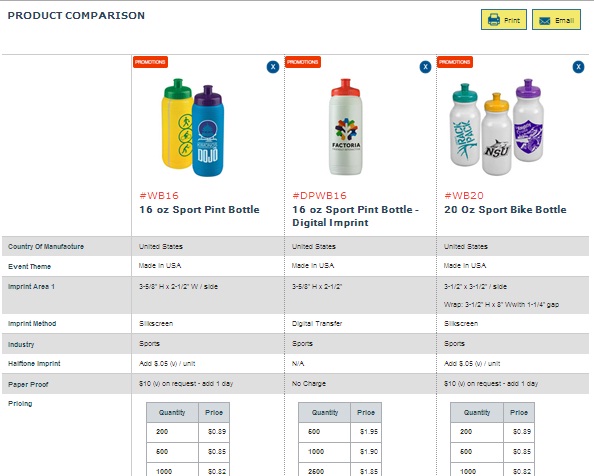Viewport: 594px width, 476px height.
Task: Click Promotions badge on #WB20 column
Action: pyautogui.click(x=455, y=62)
